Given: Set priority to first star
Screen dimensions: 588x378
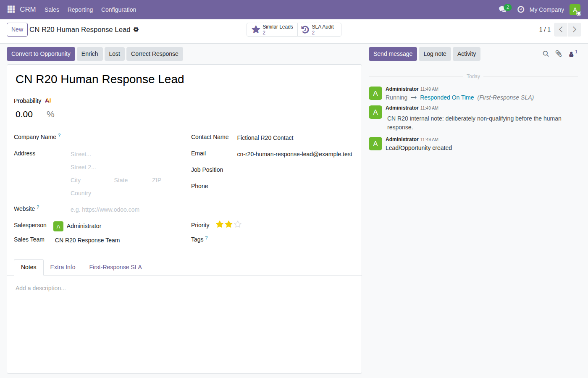Looking at the screenshot, I should click(220, 224).
